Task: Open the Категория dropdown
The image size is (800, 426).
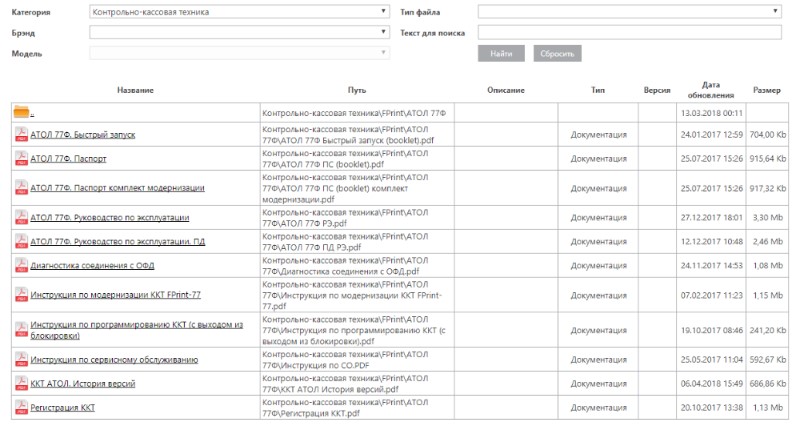Action: point(238,12)
